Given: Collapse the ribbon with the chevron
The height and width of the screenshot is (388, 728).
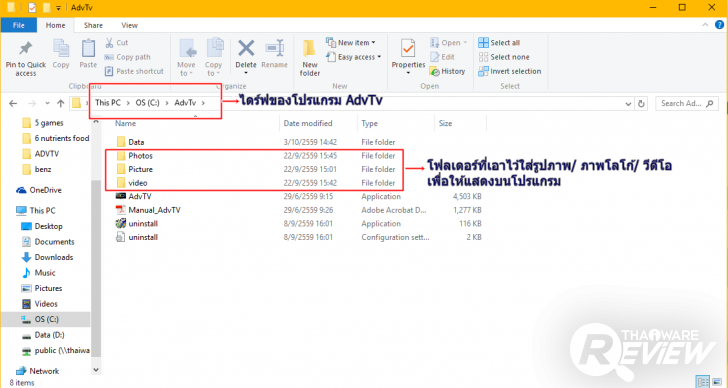Looking at the screenshot, I should 705,25.
